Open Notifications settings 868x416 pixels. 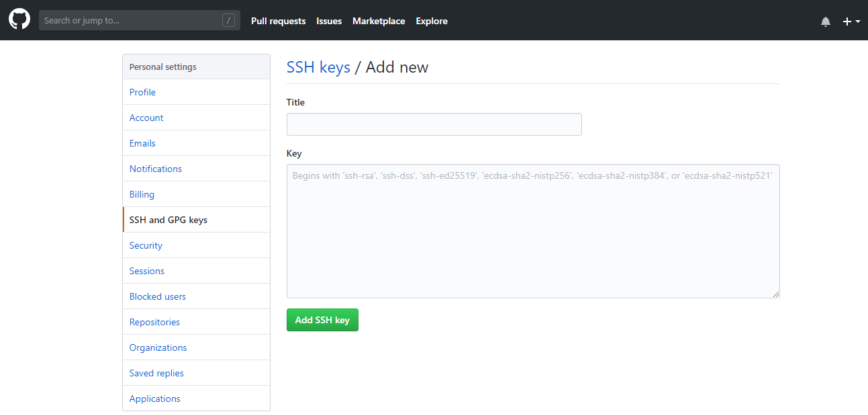pyautogui.click(x=155, y=169)
